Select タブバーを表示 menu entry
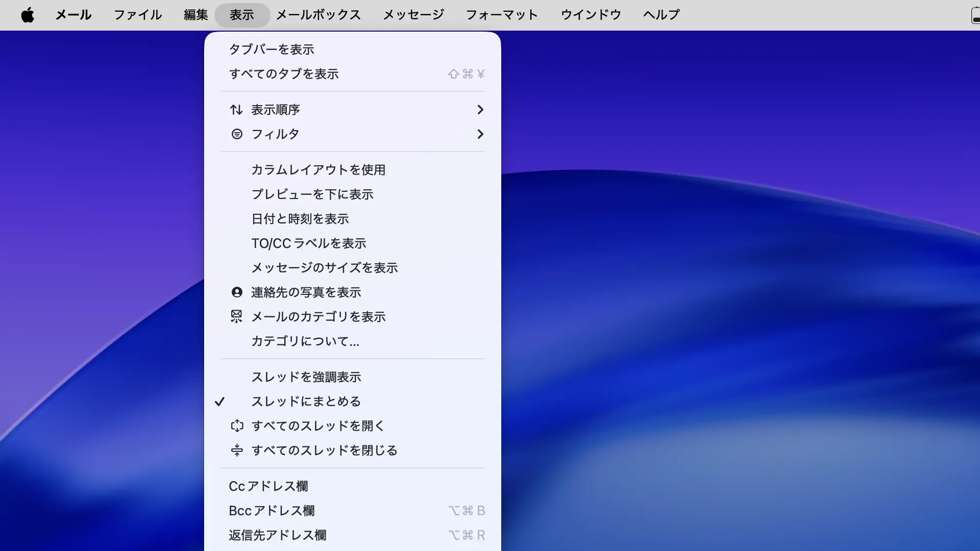 pyautogui.click(x=271, y=49)
